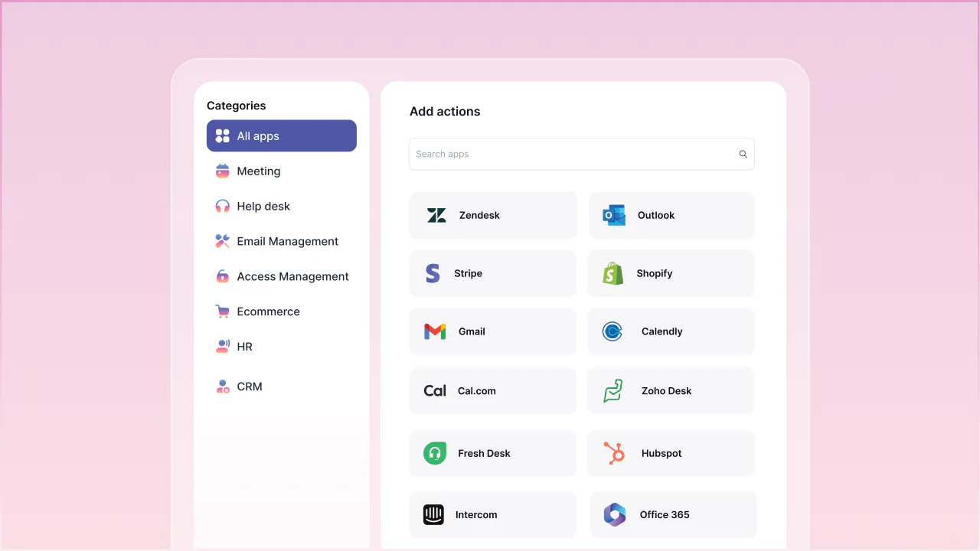Click the CRM user icon
Viewport: 980px width, 551px height.
tap(223, 386)
